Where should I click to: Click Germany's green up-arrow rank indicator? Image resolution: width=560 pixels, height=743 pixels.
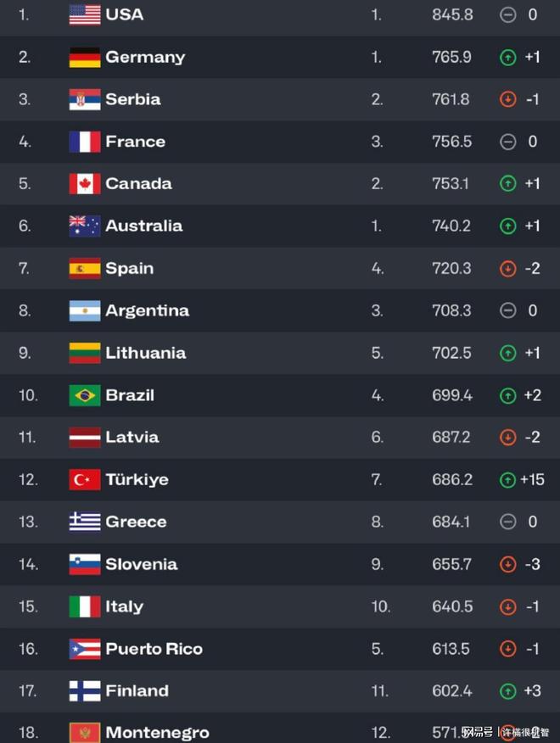507,57
